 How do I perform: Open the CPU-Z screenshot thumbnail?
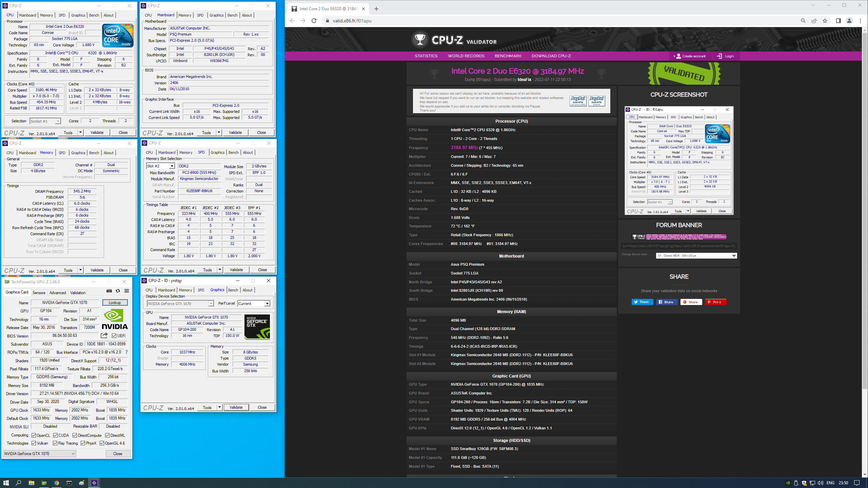(x=679, y=161)
